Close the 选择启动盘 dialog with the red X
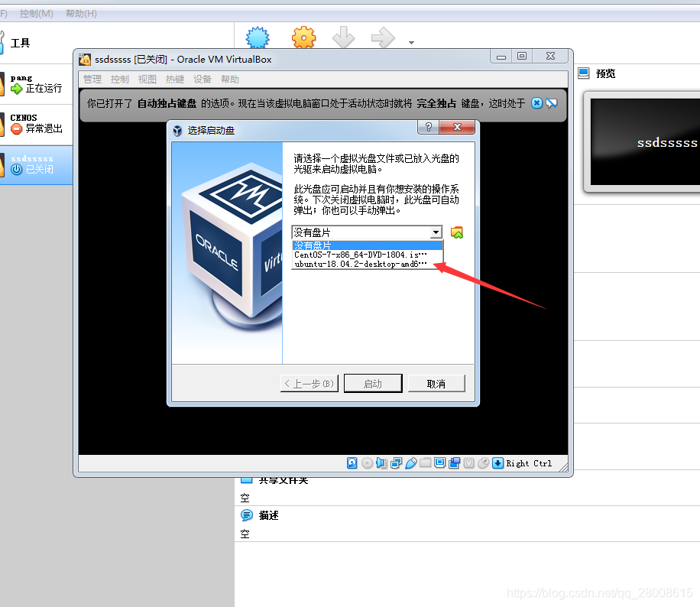The height and width of the screenshot is (607, 700). pyautogui.click(x=457, y=127)
